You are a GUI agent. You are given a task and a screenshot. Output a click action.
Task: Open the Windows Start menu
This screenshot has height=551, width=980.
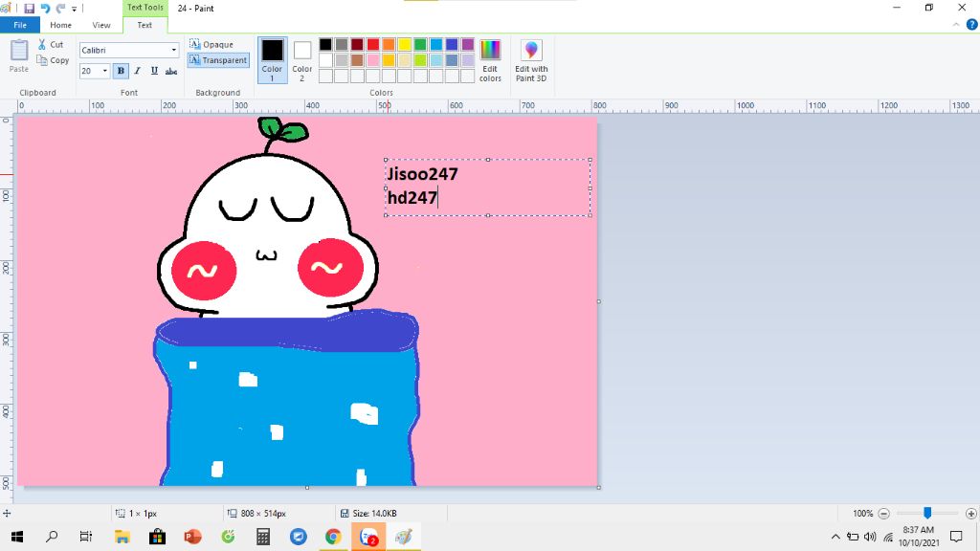coord(17,537)
